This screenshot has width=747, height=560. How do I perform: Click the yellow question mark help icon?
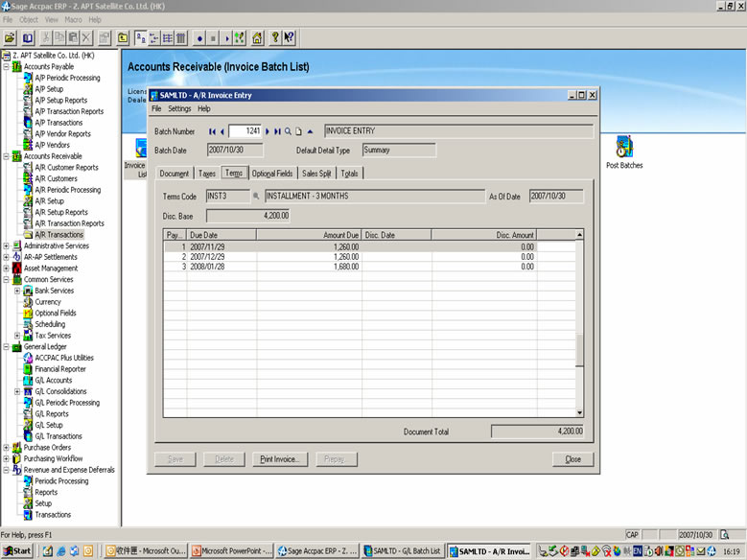tap(274, 38)
